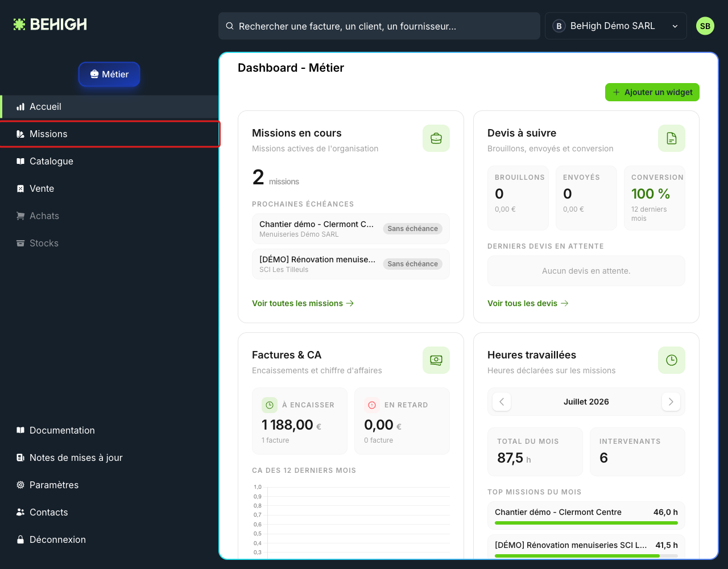Image resolution: width=728 pixels, height=569 pixels.
Task: Click the document icon in Devis à suivre
Action: click(672, 138)
